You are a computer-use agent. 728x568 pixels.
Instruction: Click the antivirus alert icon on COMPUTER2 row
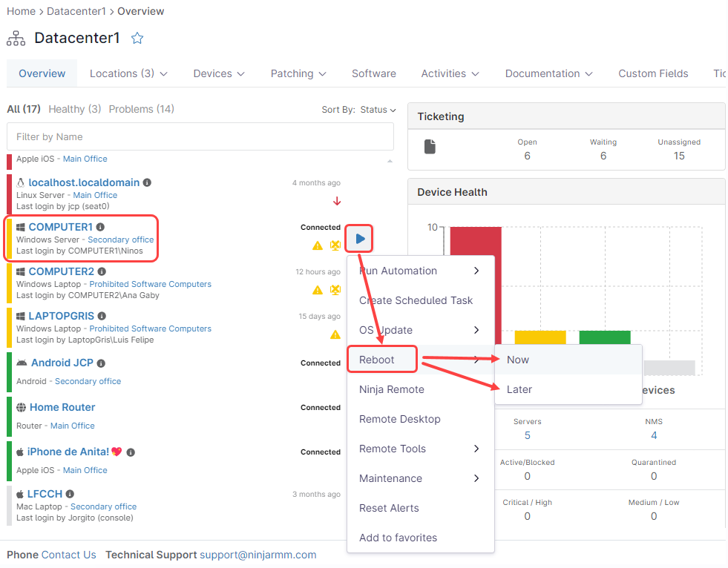click(x=335, y=290)
